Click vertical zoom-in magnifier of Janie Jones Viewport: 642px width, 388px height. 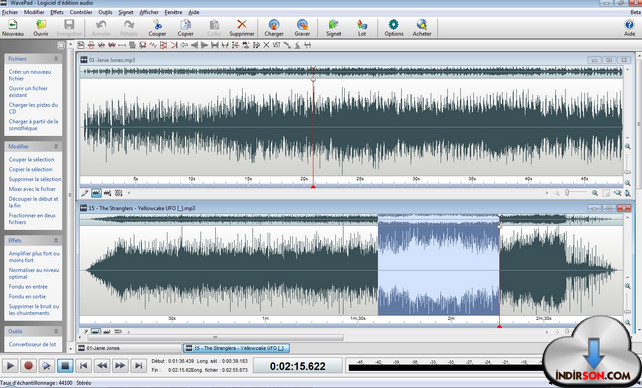click(x=627, y=147)
